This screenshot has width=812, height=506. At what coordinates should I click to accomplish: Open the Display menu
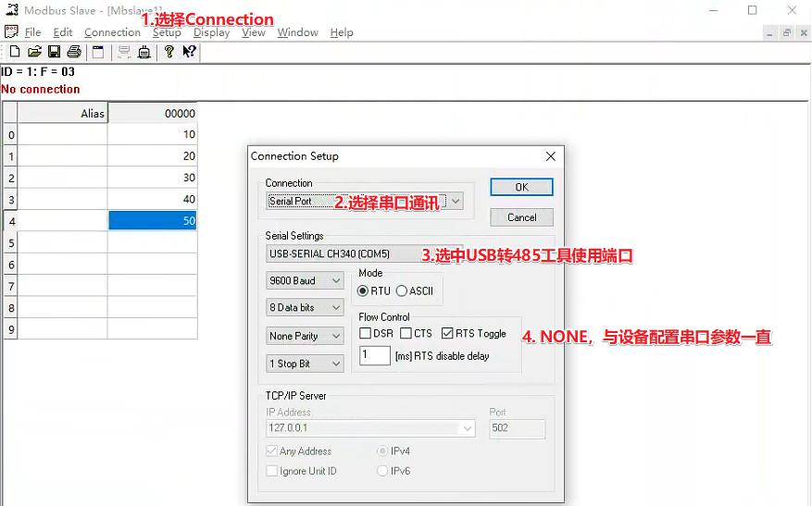211,32
